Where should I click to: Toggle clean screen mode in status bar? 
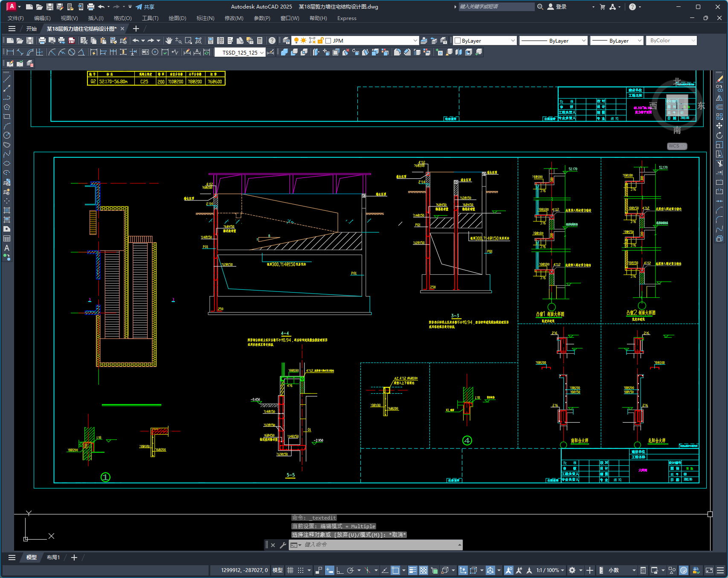pyautogui.click(x=709, y=570)
